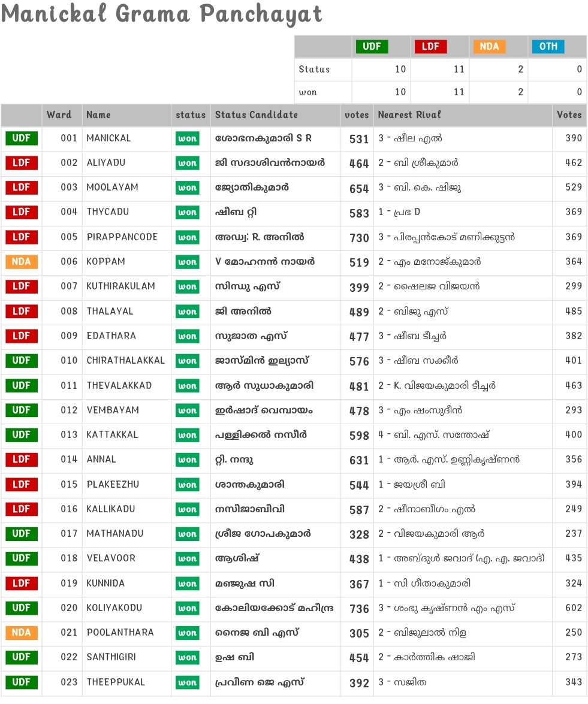Click the 736 votes value for KOLIYAKODU
The height and width of the screenshot is (704, 588).
point(359,609)
